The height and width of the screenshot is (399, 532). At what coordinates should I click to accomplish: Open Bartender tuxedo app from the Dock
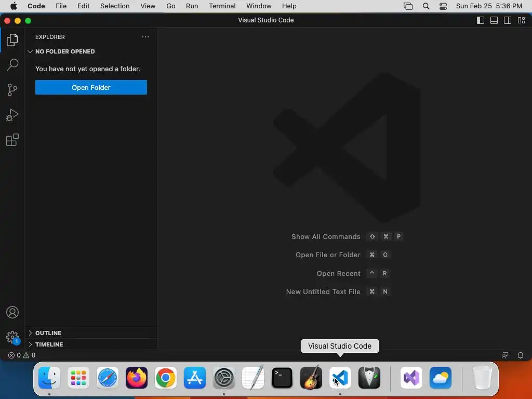[x=369, y=378]
